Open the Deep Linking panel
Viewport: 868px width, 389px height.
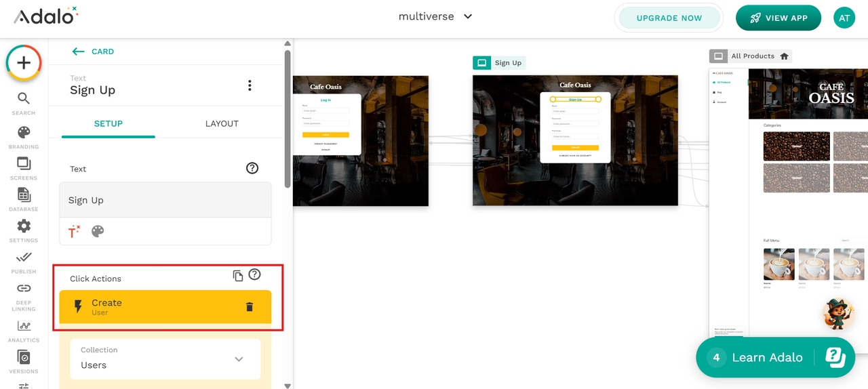pyautogui.click(x=24, y=297)
